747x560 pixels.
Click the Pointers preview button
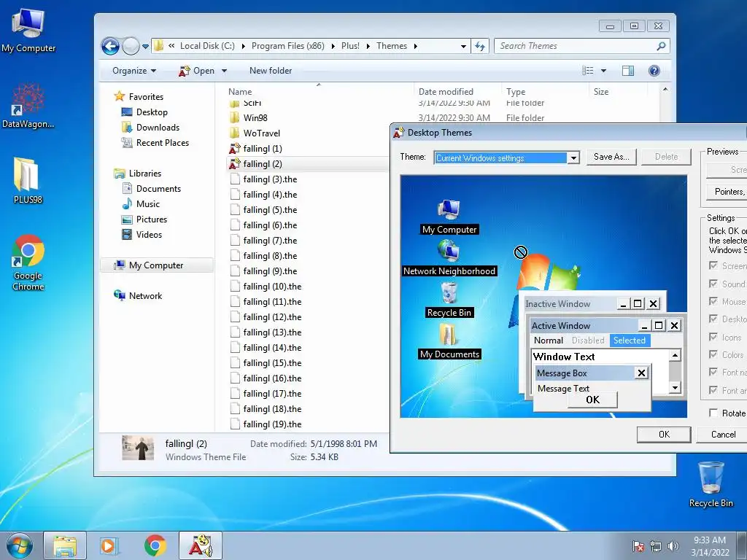[727, 192]
